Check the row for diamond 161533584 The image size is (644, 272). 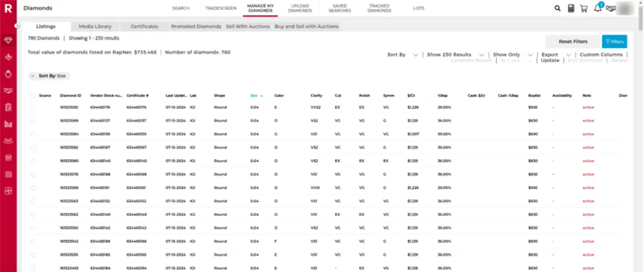coord(33,134)
